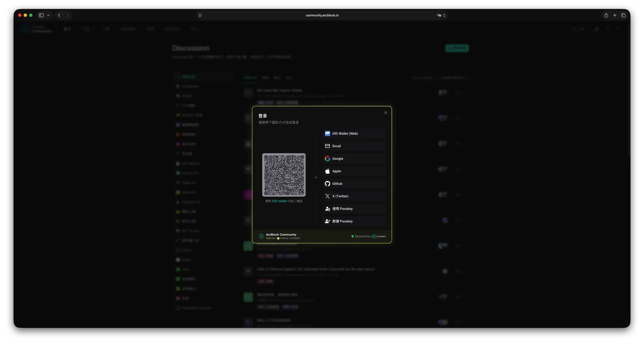Open the Safari Share menu

[x=606, y=15]
